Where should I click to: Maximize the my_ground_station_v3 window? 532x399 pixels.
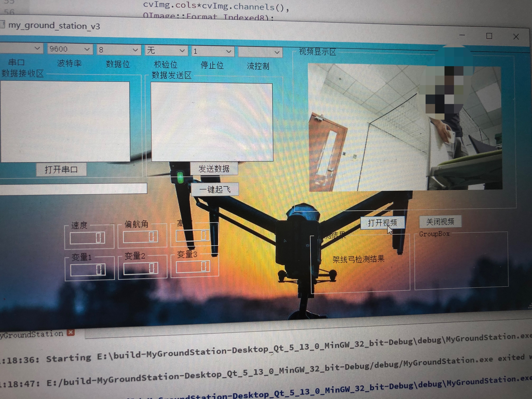(489, 36)
